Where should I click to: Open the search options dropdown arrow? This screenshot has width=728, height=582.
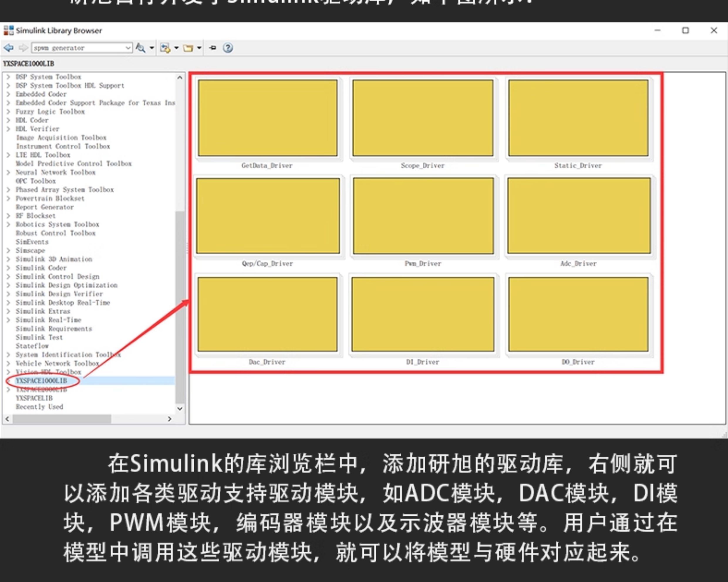coord(151,48)
